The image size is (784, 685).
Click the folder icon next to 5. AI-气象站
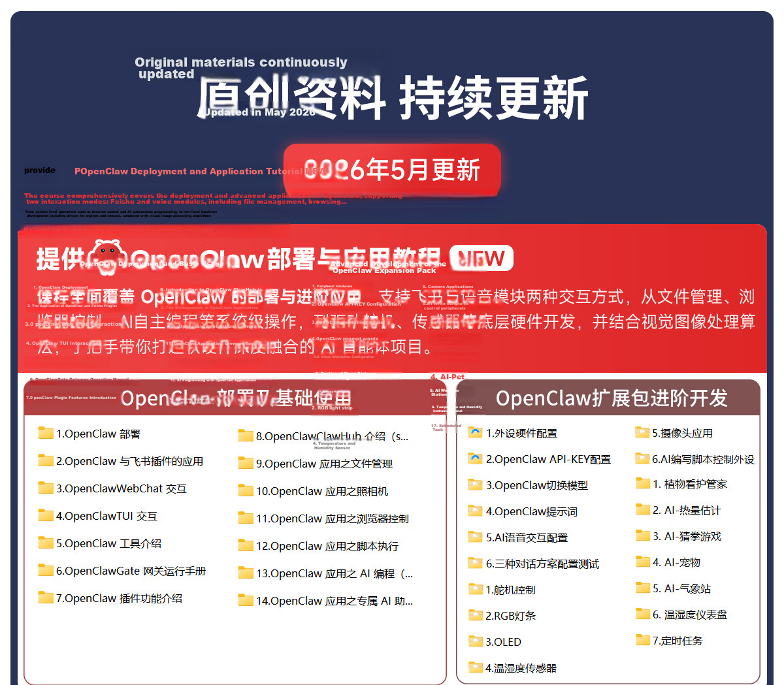tap(643, 588)
